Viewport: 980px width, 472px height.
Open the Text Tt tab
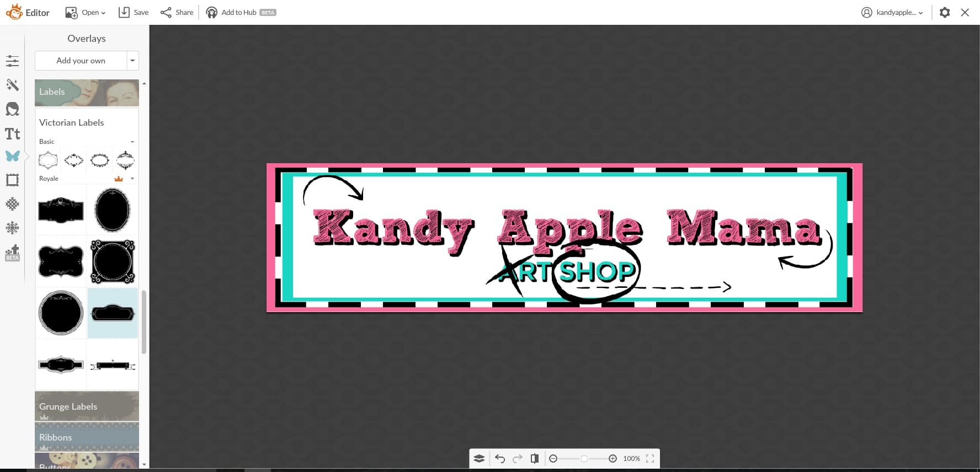click(12, 133)
